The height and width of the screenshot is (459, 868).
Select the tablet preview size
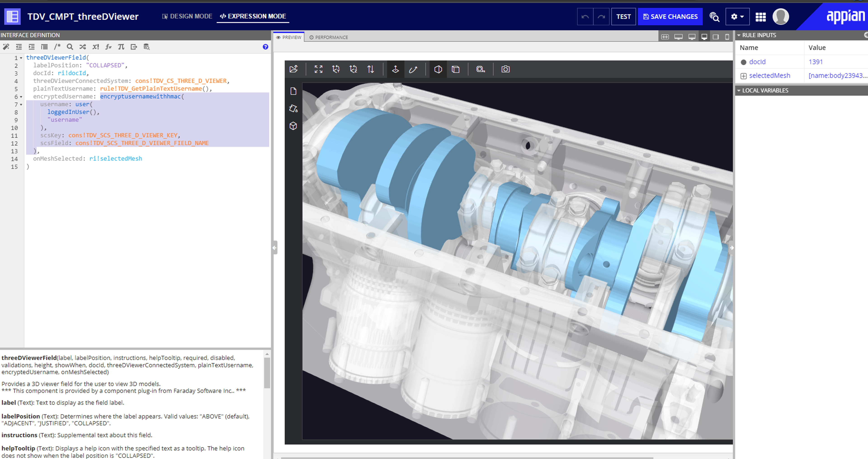[716, 37]
